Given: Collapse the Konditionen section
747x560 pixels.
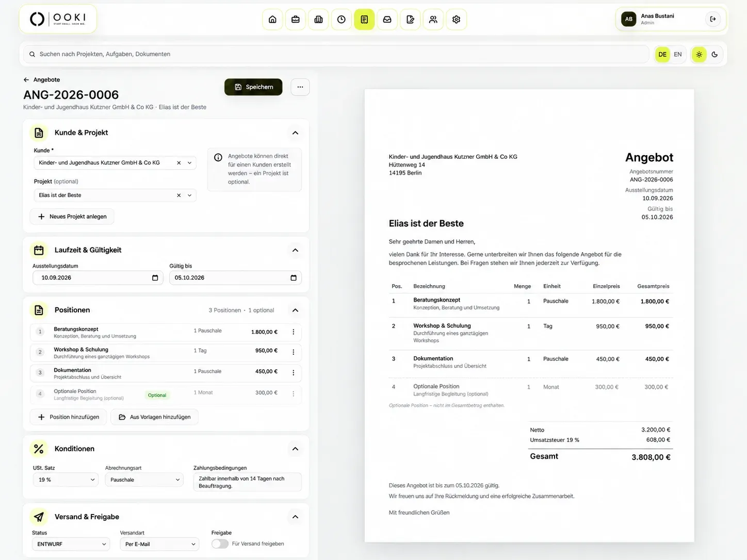Looking at the screenshot, I should coord(295,449).
